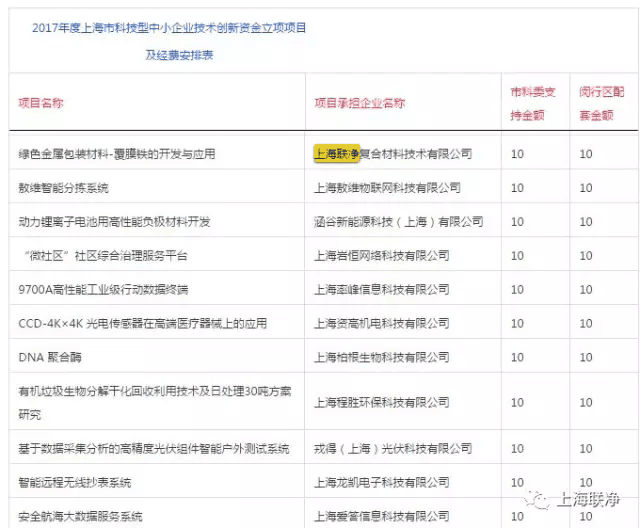Viewport: 640px width, 528px height.
Task: Click project '敖维智能分拣系统'
Action: pos(63,188)
